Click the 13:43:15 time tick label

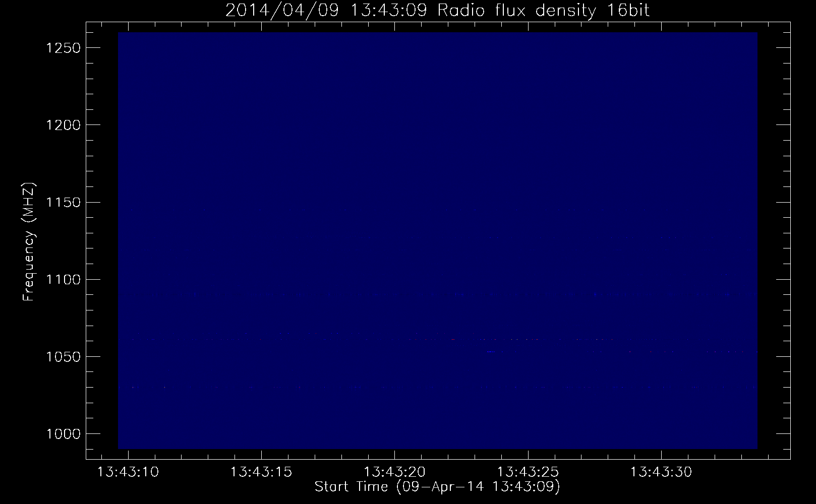tap(261, 472)
